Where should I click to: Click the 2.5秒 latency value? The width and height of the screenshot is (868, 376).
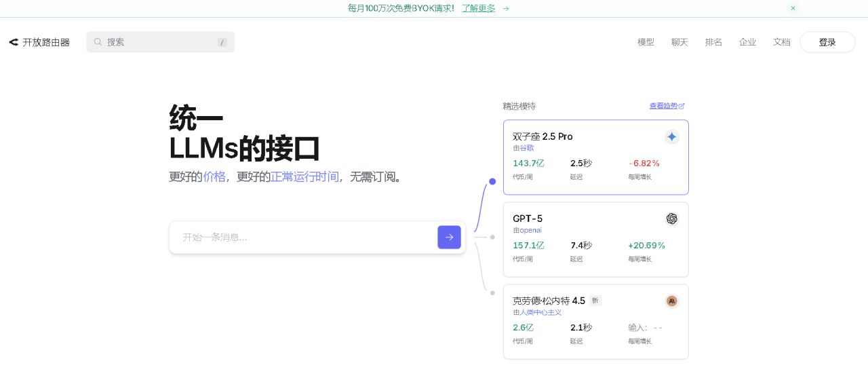click(581, 163)
